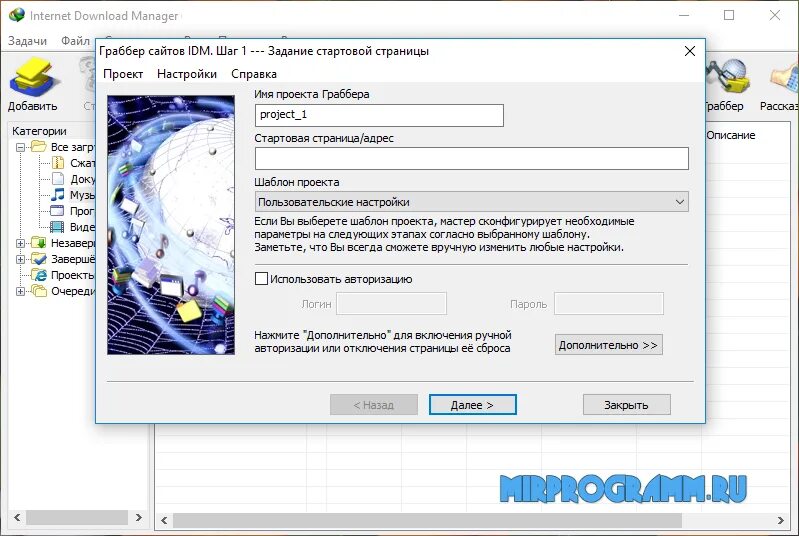
Task: Click the all downloads (Все загр) folder icon
Action: [39, 147]
